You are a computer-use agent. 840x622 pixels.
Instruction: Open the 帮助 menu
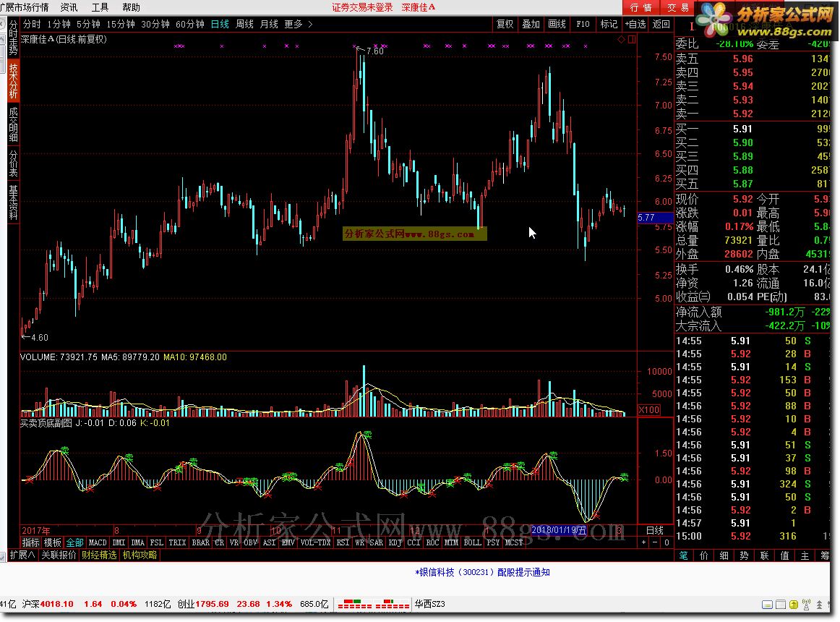[132, 7]
